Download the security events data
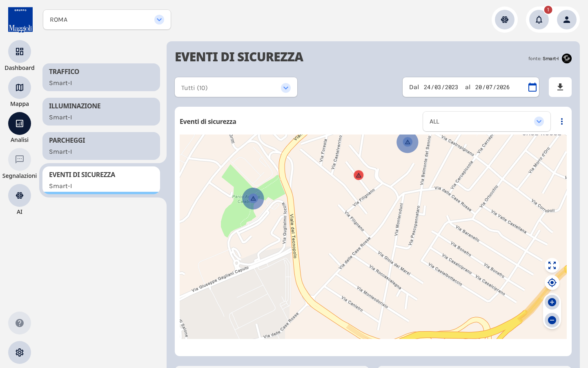The image size is (588, 368). (x=560, y=87)
